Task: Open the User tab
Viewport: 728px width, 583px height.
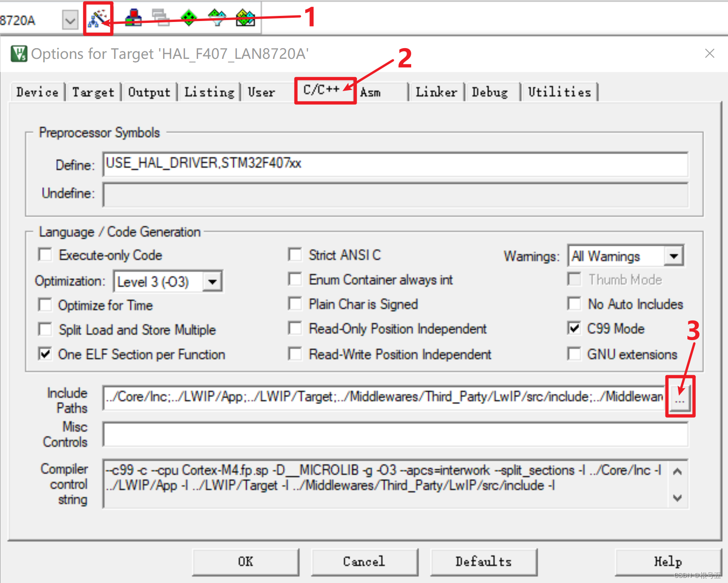Action: pyautogui.click(x=261, y=92)
